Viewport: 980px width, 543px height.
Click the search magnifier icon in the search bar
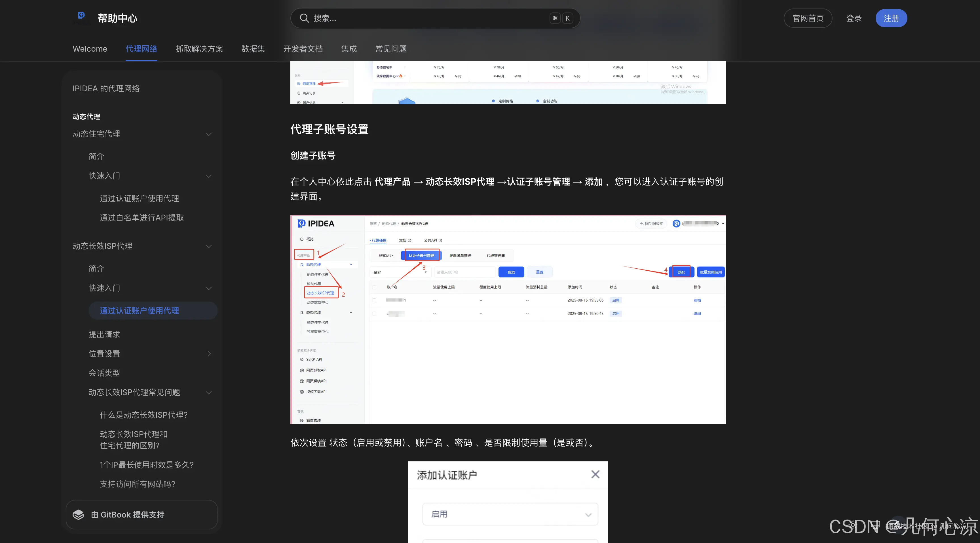click(304, 18)
